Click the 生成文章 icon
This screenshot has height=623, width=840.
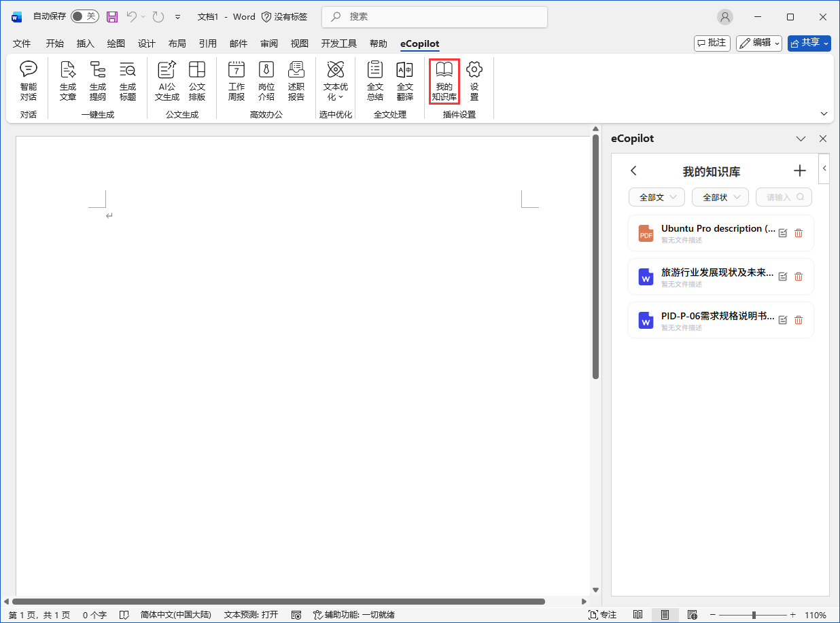[68, 81]
